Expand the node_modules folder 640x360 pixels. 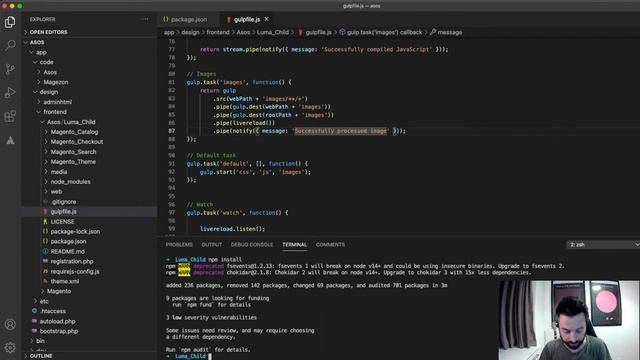point(89,182)
